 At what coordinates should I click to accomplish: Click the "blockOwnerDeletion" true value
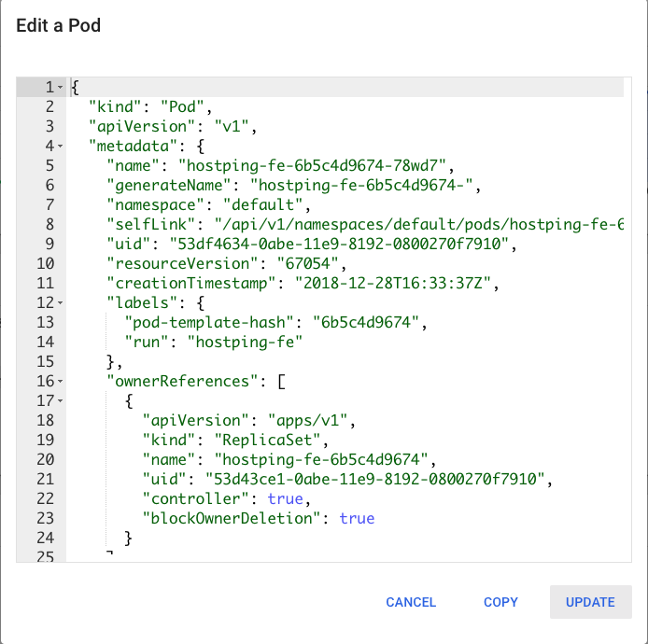[x=356, y=518]
